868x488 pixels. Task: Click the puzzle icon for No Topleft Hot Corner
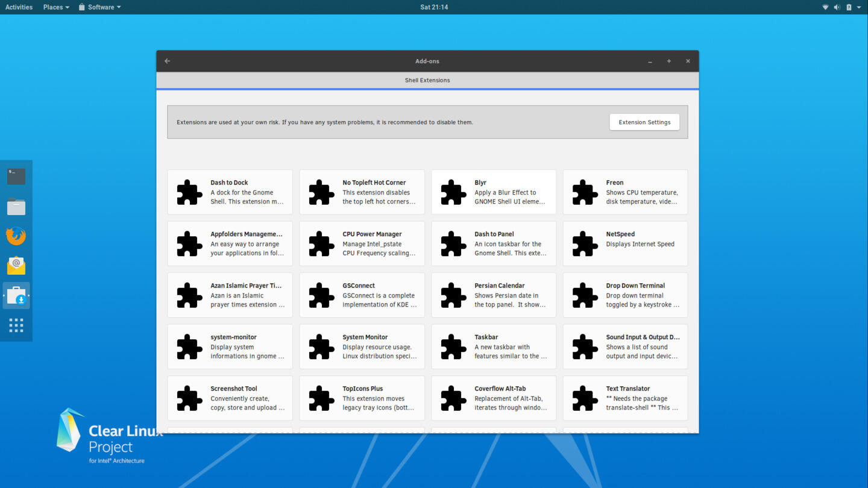click(321, 192)
